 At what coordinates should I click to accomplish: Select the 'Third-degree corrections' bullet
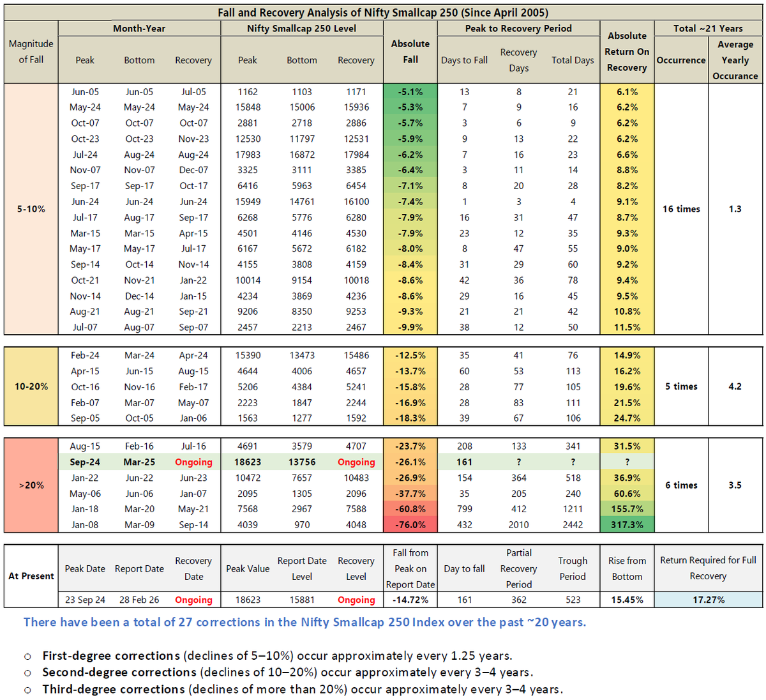tap(303, 690)
